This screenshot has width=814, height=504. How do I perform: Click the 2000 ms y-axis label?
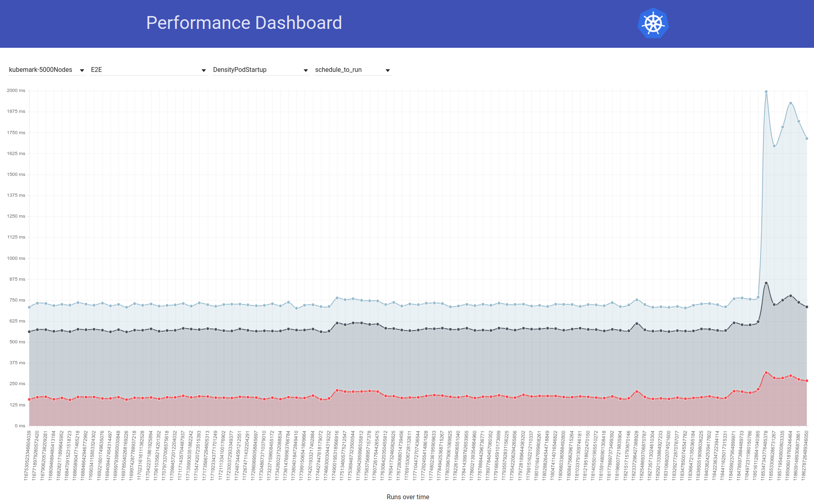[x=16, y=90]
